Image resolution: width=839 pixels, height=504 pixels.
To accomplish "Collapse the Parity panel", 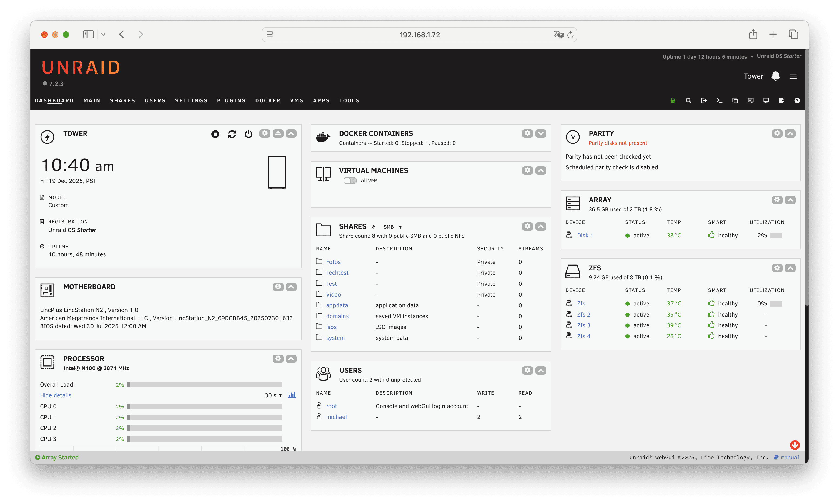I will pos(790,133).
